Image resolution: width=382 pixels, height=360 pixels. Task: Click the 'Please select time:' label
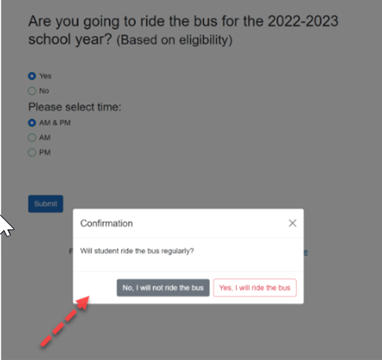[x=75, y=107]
